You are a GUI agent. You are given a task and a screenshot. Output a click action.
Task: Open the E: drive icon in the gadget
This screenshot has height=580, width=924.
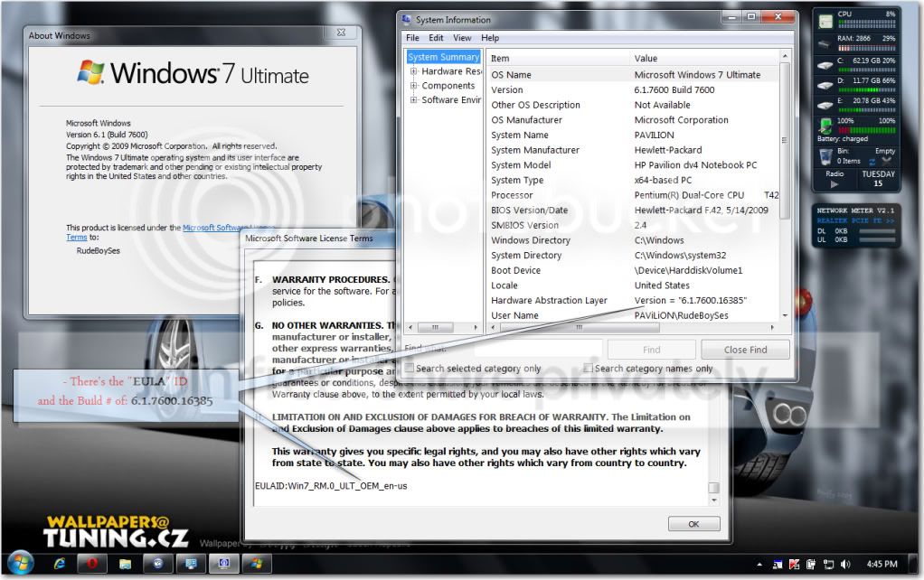pyautogui.click(x=825, y=105)
